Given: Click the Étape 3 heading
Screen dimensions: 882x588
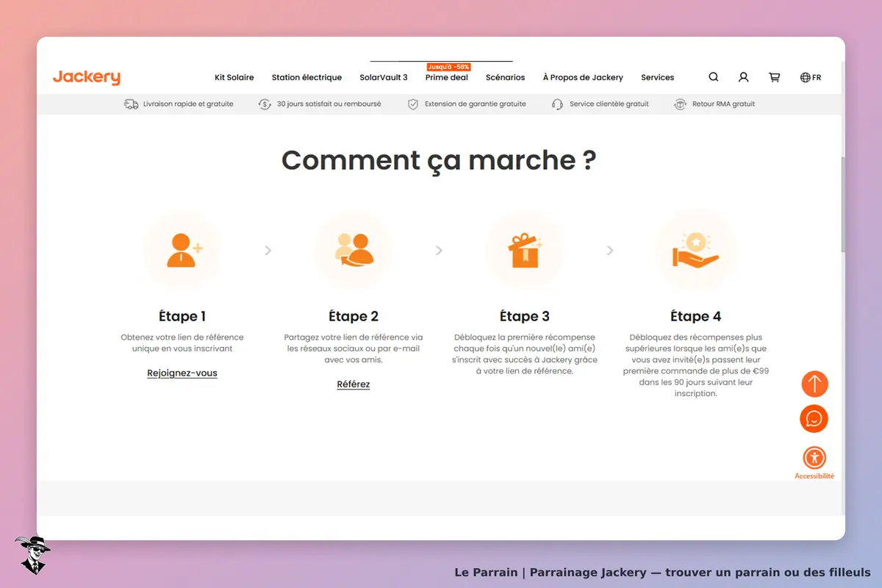Looking at the screenshot, I should [x=525, y=317].
